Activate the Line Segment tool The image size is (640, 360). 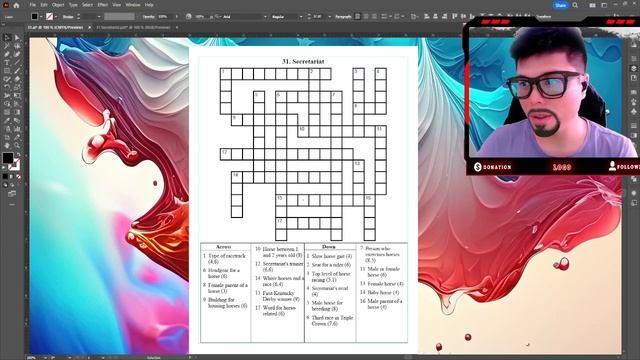point(17,62)
